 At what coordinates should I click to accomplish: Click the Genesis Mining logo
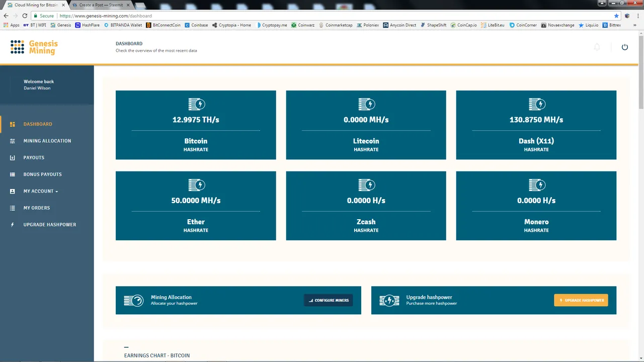[34, 47]
